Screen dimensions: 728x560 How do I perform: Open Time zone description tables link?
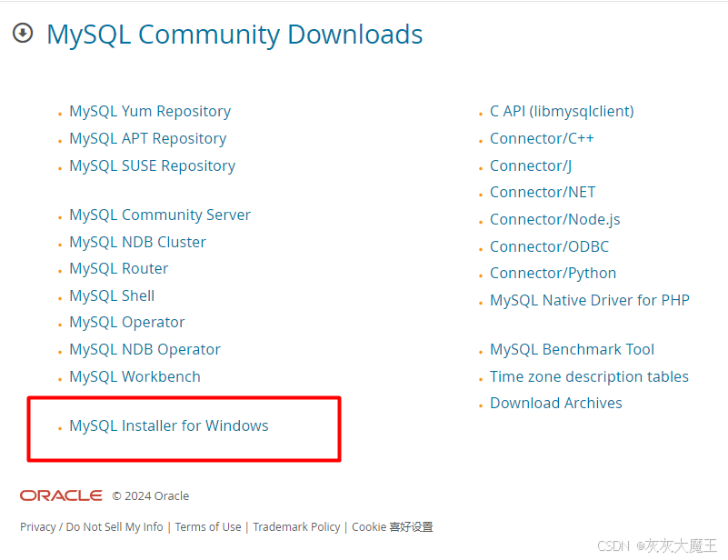coord(589,376)
